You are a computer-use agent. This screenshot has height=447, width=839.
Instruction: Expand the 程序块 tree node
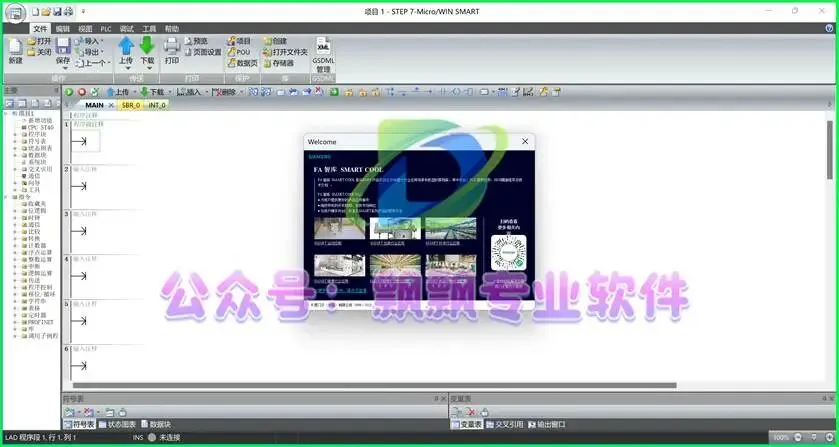pos(15,135)
